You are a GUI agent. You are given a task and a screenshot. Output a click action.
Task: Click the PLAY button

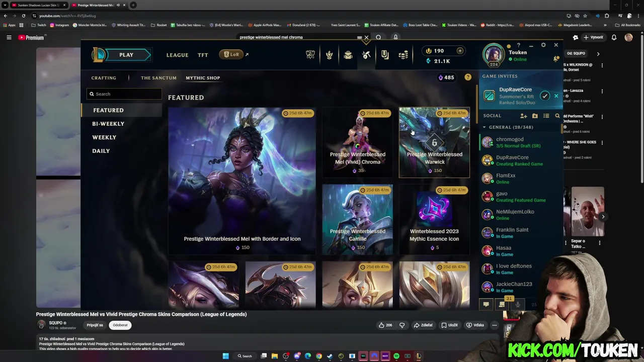(126, 55)
